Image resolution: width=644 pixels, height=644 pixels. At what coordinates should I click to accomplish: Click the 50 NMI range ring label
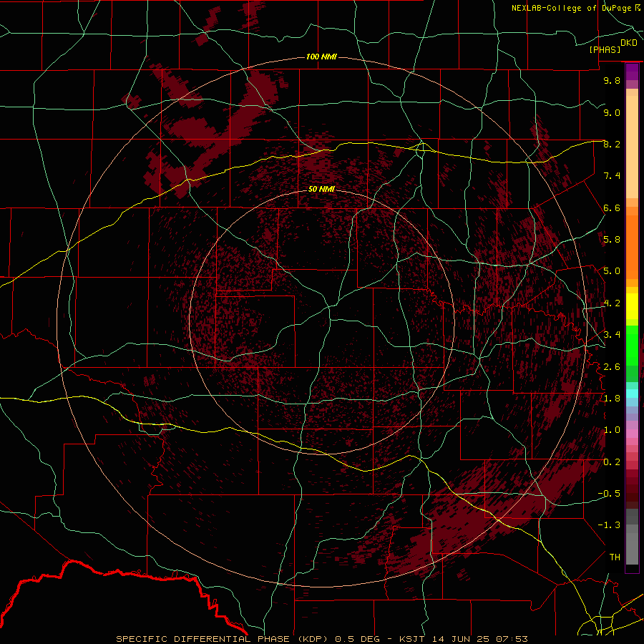pos(321,189)
